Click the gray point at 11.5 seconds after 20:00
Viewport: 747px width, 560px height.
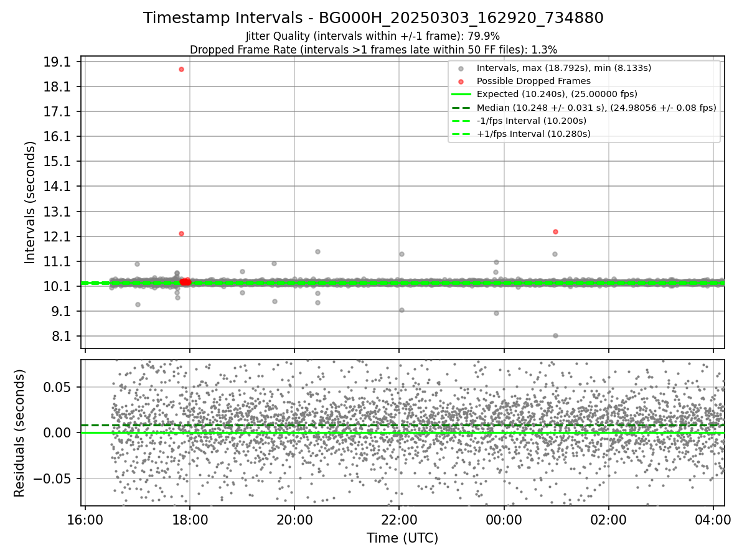pyautogui.click(x=317, y=251)
